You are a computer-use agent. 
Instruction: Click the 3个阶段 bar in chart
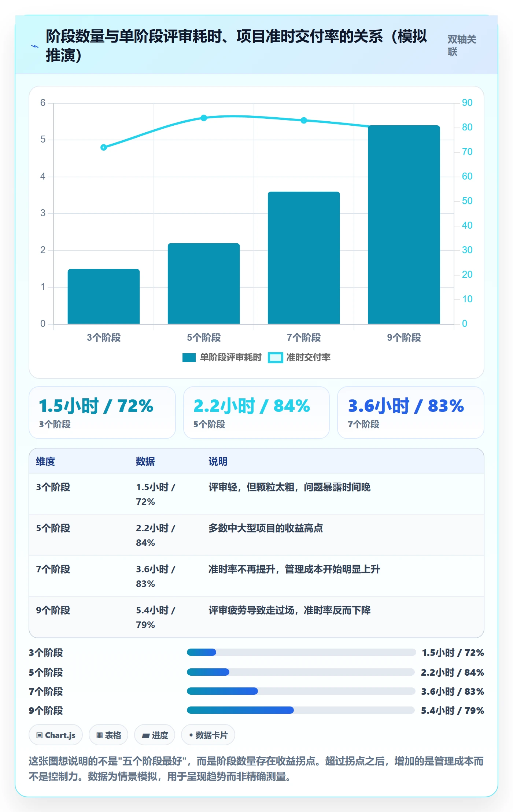point(104,296)
